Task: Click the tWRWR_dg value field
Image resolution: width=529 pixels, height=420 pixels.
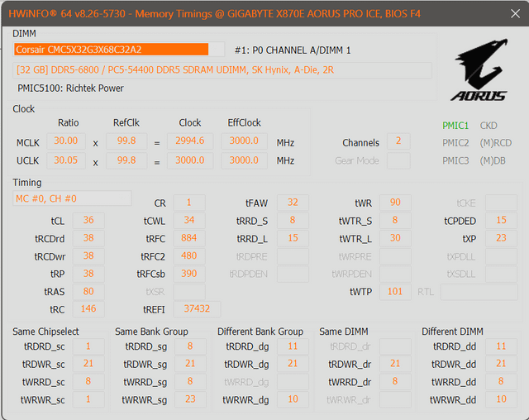Action: [293, 399]
